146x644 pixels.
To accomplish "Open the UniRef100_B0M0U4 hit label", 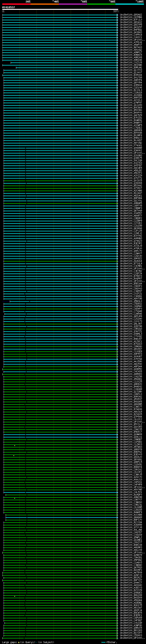I will [x=131, y=75].
